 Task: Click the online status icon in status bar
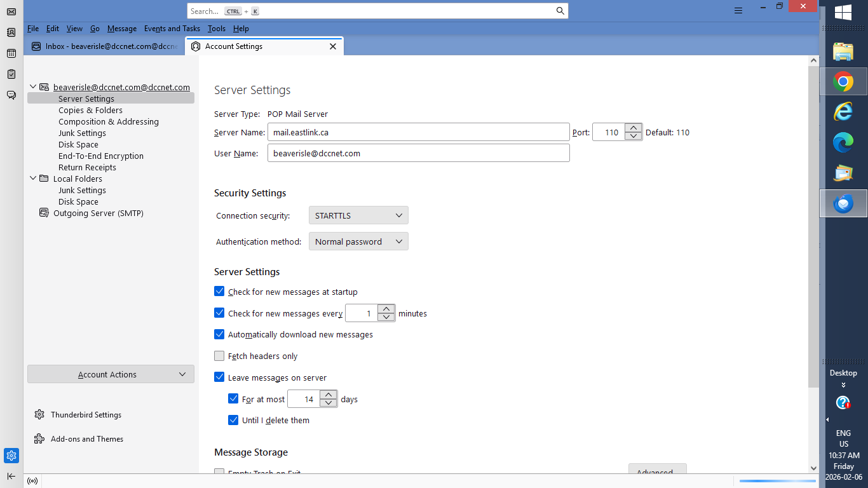pyautogui.click(x=32, y=481)
